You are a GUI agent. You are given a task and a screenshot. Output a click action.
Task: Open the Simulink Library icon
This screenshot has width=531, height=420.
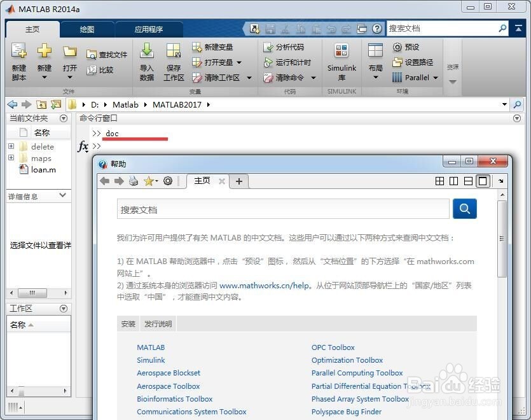click(341, 51)
